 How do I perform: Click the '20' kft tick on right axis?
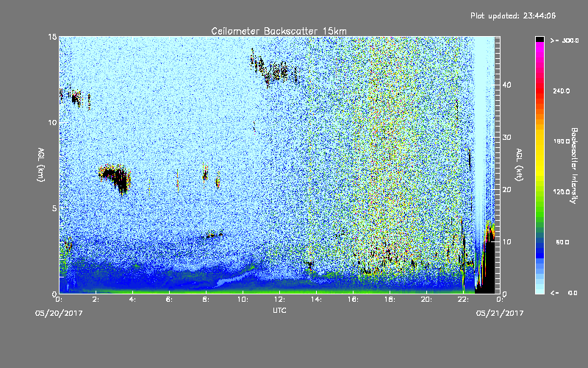pos(506,190)
